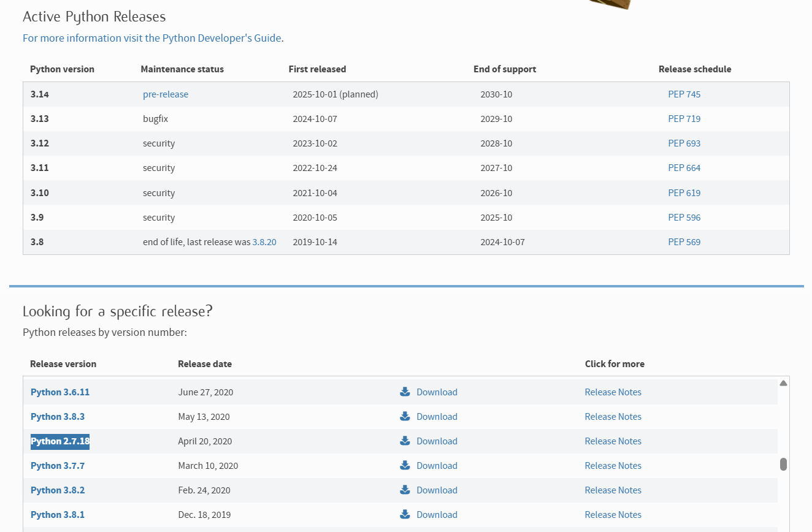Viewport: 812px width, 532px height.
Task: View Release Notes for Python 2.7.18
Action: point(613,441)
